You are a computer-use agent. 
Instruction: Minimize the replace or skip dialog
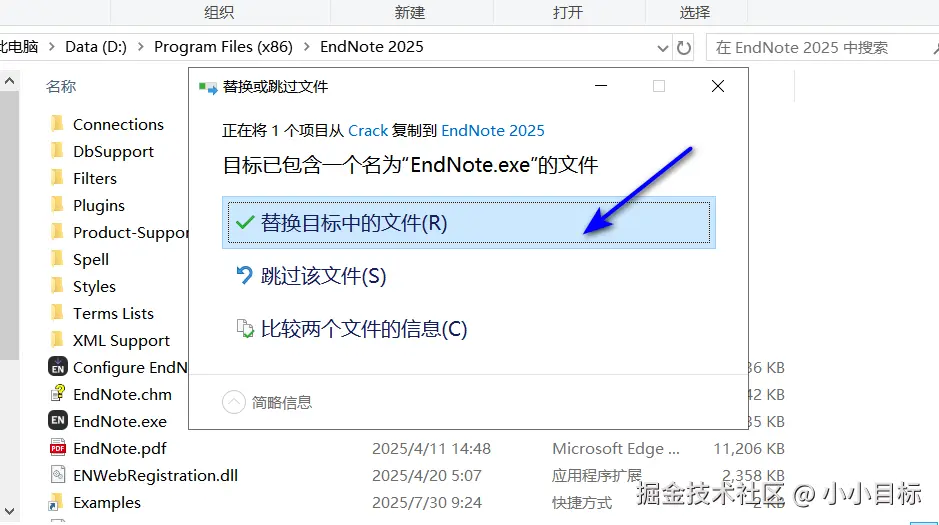(601, 86)
